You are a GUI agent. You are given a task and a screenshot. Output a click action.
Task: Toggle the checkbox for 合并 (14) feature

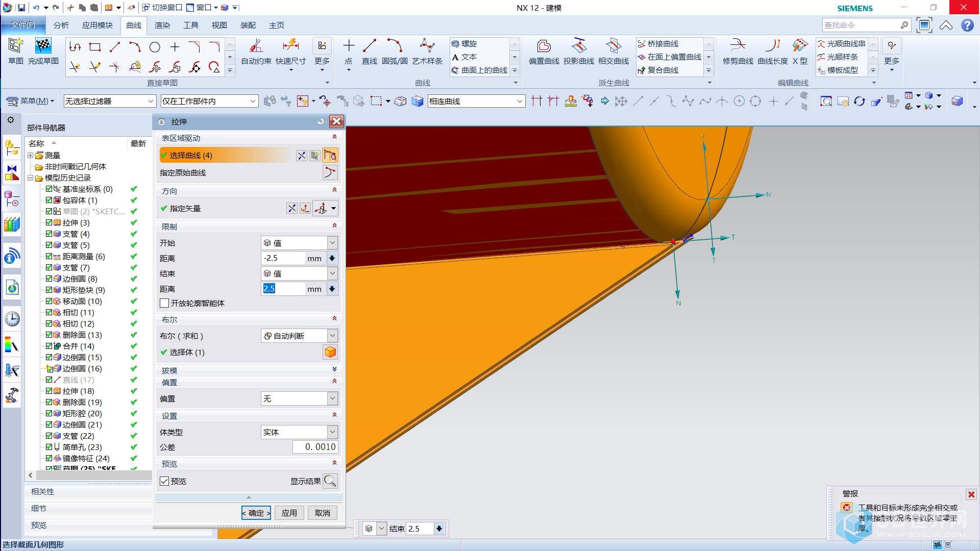(x=49, y=346)
